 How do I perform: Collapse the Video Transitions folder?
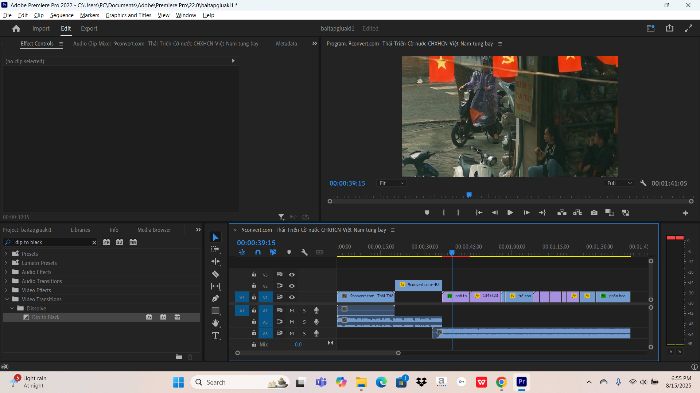[6, 299]
